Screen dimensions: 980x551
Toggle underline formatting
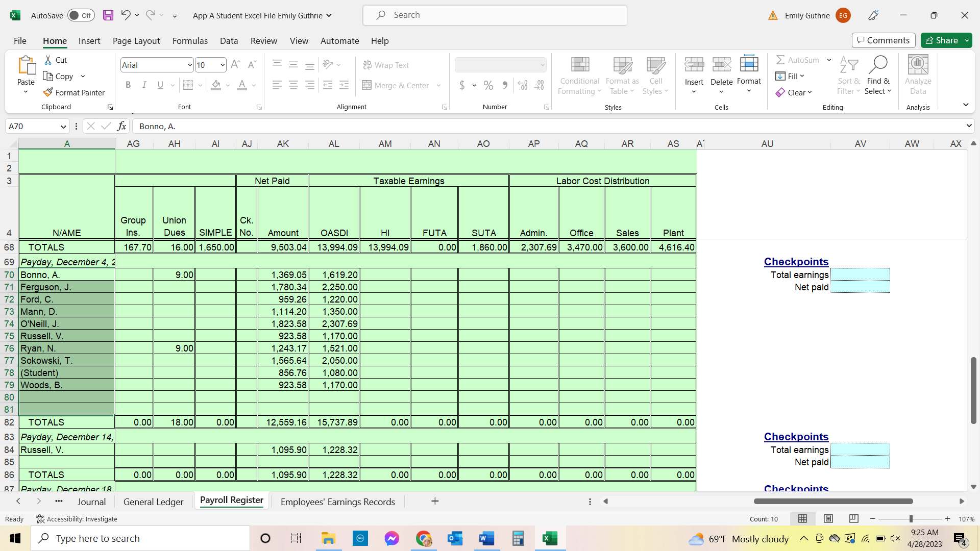pos(160,85)
